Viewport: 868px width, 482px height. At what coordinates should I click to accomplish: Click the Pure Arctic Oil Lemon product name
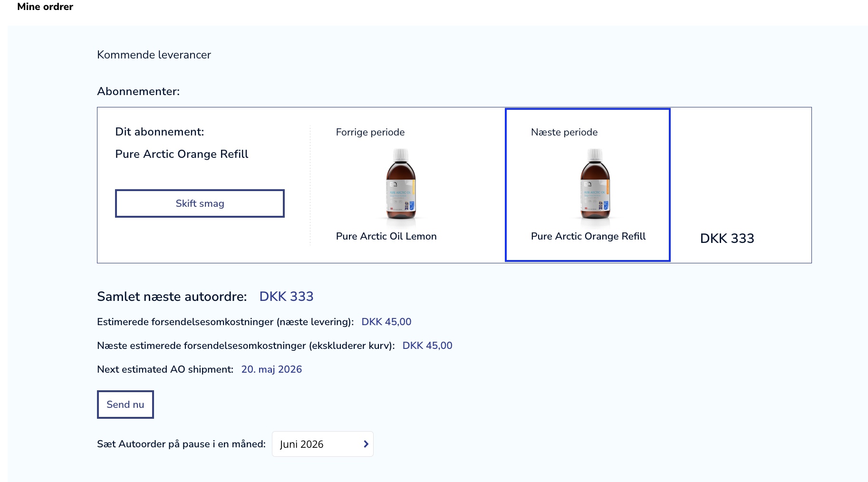pos(386,236)
